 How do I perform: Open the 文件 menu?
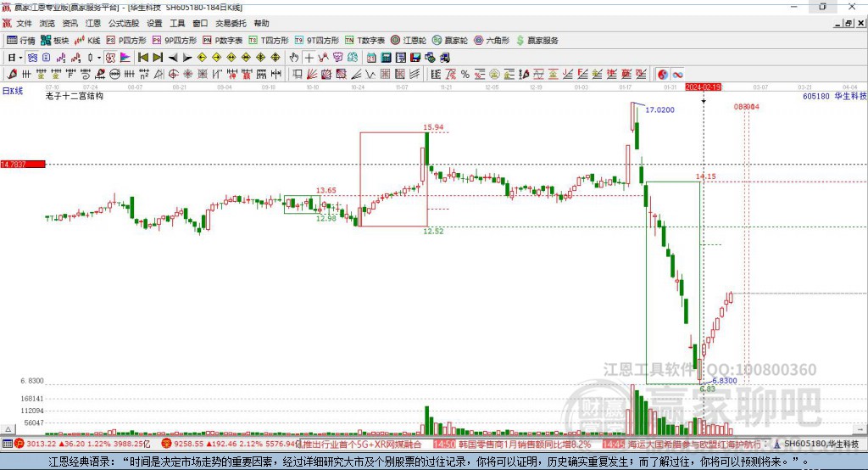coord(24,23)
